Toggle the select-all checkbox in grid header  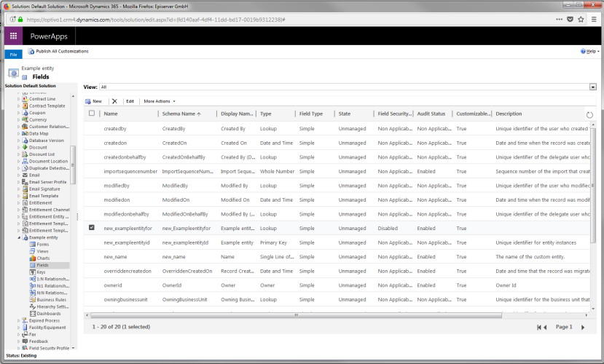[91, 114]
